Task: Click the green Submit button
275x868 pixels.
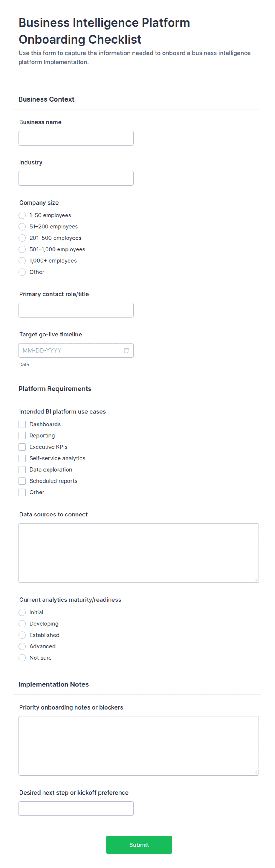Action: click(139, 845)
